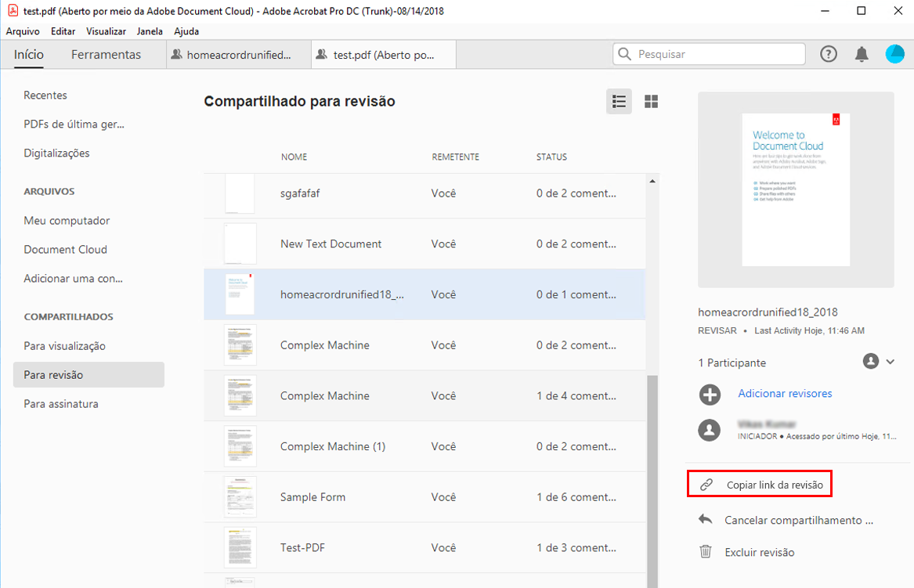The height and width of the screenshot is (588, 914).
Task: Click Cancelar compartilhamento option
Action: (x=799, y=521)
